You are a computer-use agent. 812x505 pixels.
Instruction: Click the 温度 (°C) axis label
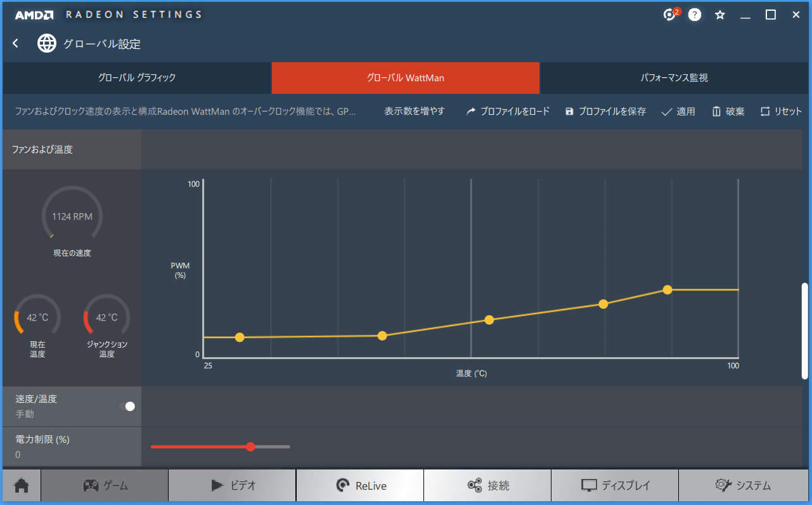pos(471,374)
